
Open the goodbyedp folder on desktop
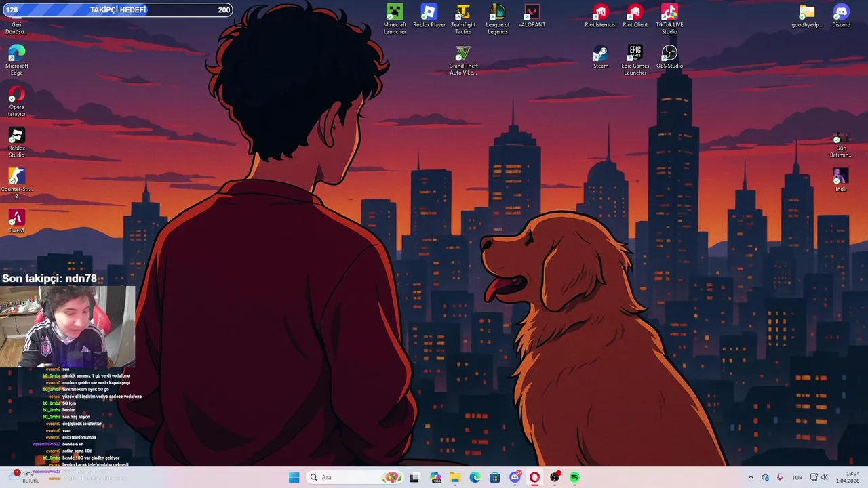[807, 16]
